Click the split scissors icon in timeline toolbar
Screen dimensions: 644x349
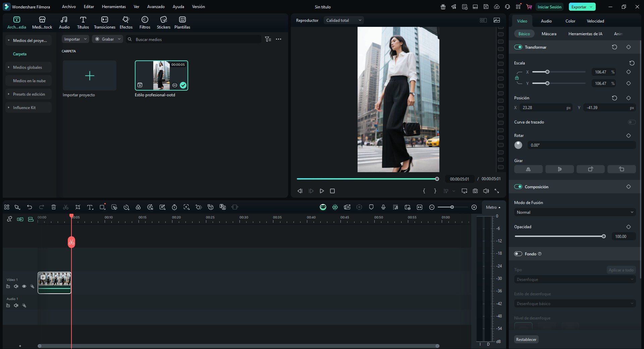pyautogui.click(x=66, y=207)
